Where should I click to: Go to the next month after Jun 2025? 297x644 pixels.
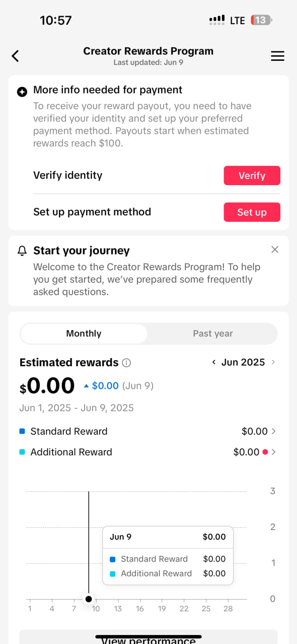click(x=273, y=362)
